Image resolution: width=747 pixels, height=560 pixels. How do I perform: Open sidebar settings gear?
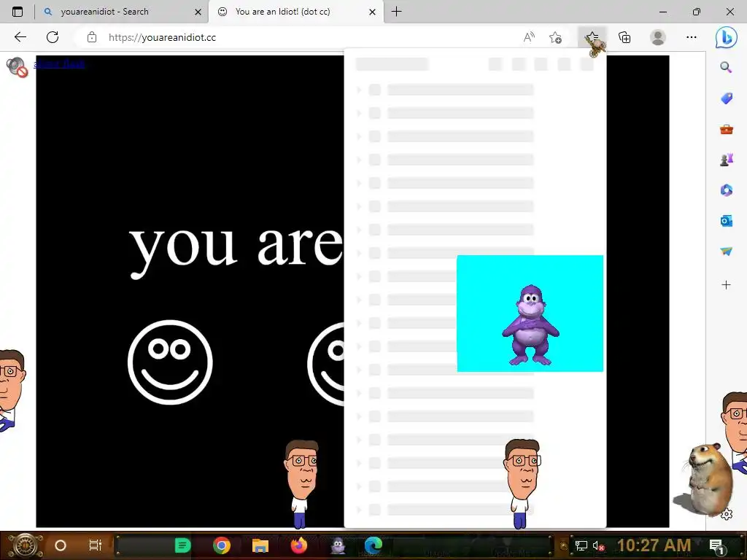[x=727, y=514]
